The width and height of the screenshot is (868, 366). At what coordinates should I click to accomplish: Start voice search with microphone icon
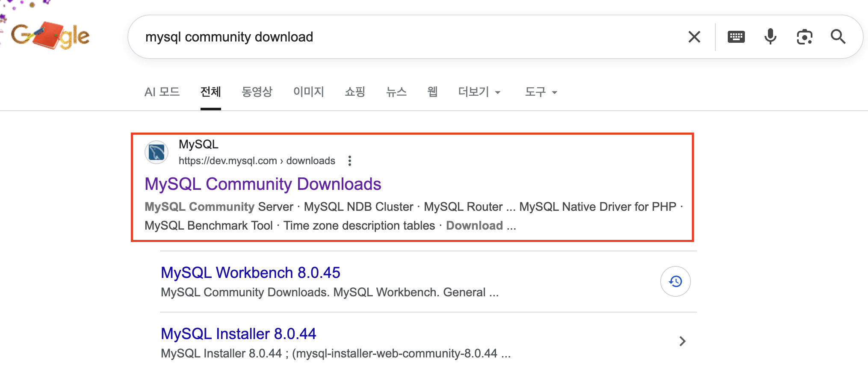pos(771,37)
